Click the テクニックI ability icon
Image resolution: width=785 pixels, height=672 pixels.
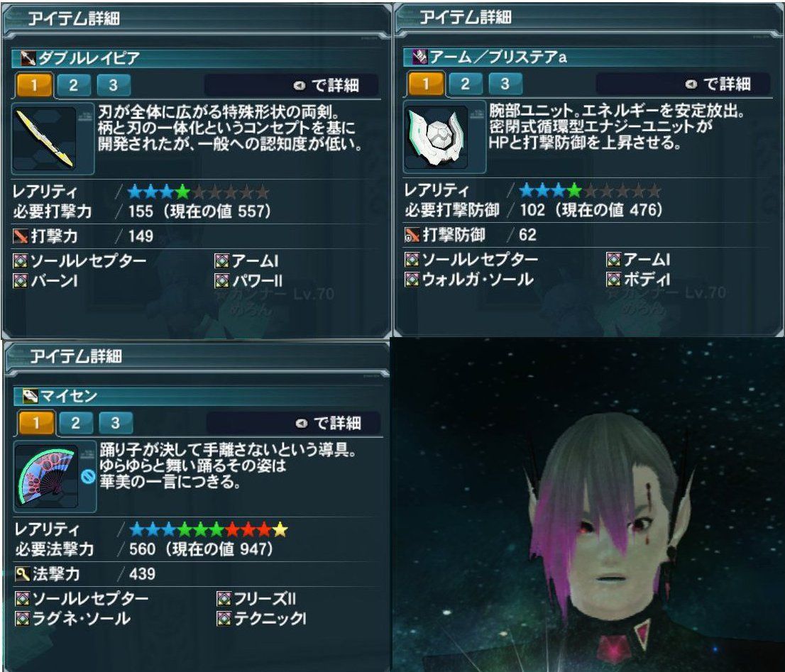(x=224, y=619)
